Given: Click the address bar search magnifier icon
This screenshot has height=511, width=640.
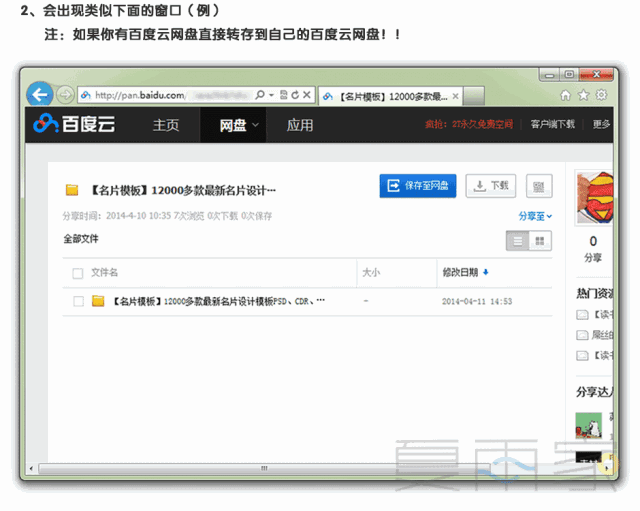Looking at the screenshot, I should click(260, 95).
